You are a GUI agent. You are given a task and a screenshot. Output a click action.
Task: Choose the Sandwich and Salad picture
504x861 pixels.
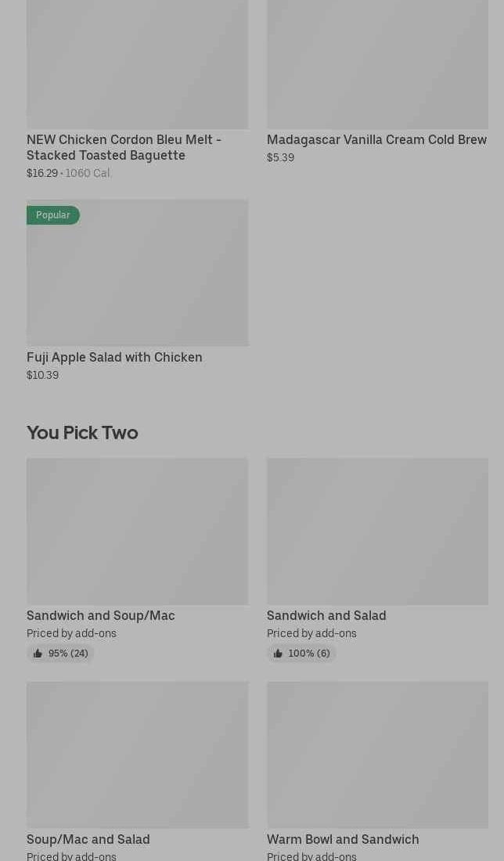tap(377, 531)
